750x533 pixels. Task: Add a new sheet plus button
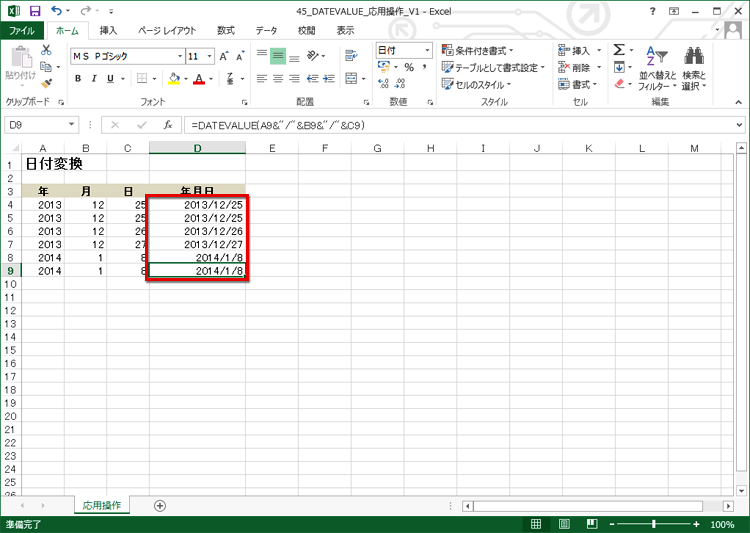160,506
